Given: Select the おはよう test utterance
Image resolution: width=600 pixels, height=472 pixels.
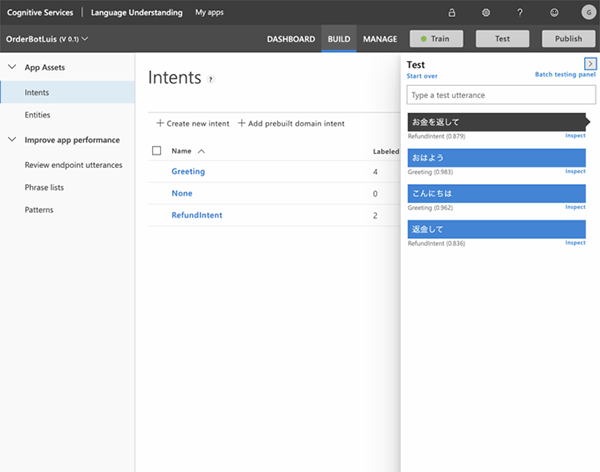Looking at the screenshot, I should (x=496, y=158).
